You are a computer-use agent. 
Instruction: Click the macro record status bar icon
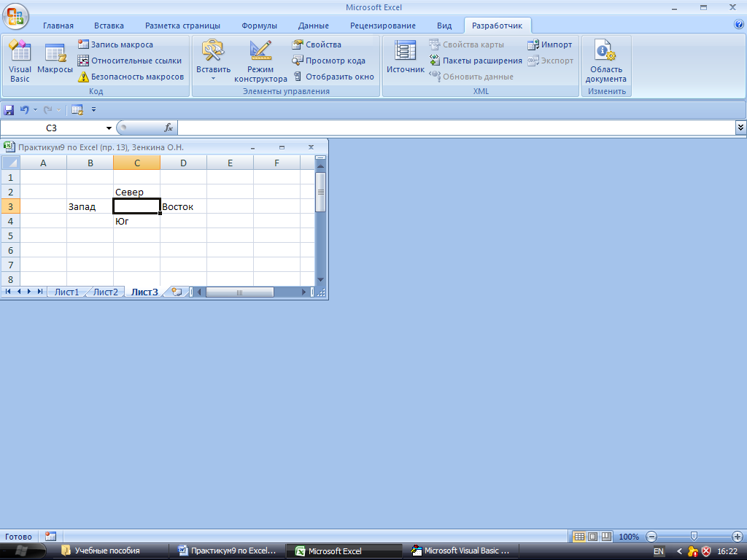tap(50, 537)
